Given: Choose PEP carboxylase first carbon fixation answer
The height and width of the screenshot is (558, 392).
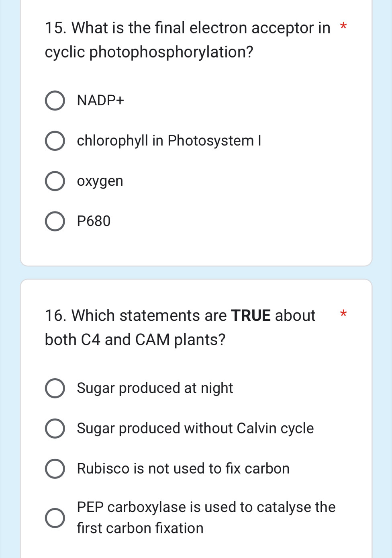Looking at the screenshot, I should (x=55, y=517).
